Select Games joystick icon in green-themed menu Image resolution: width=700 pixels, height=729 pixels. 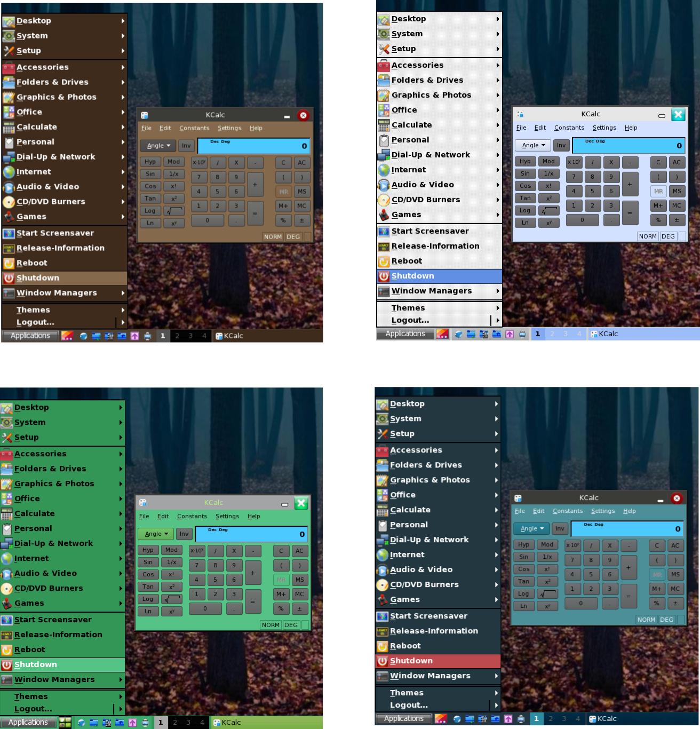[x=6, y=603]
